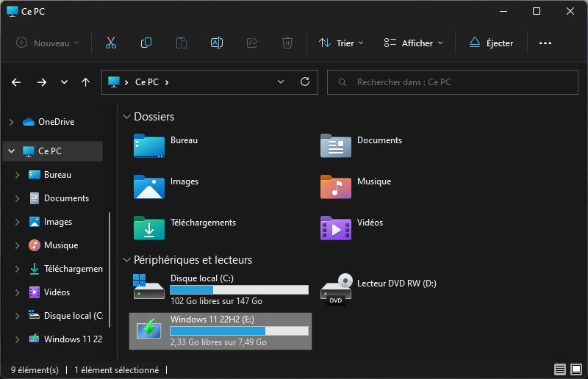Expand Documents in navigation pane
The image size is (588, 379).
(17, 198)
